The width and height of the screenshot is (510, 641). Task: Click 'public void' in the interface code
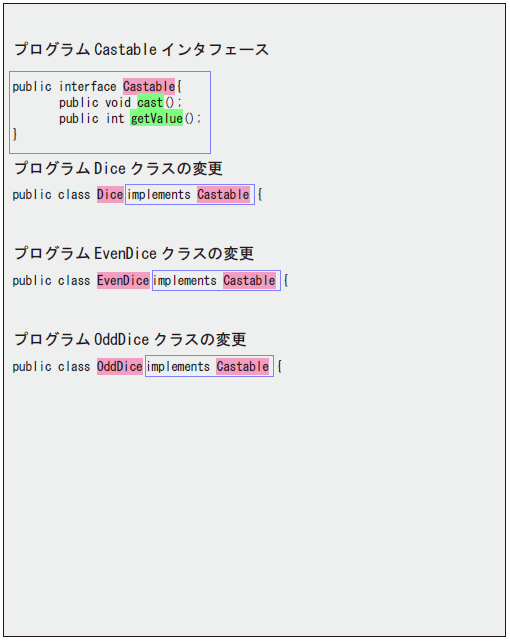[x=95, y=103]
